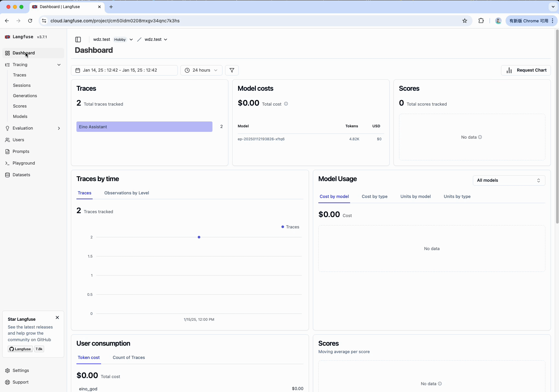Reload the page via refresh icon
Screen dimensions: 559x392
pyautogui.click(x=30, y=21)
